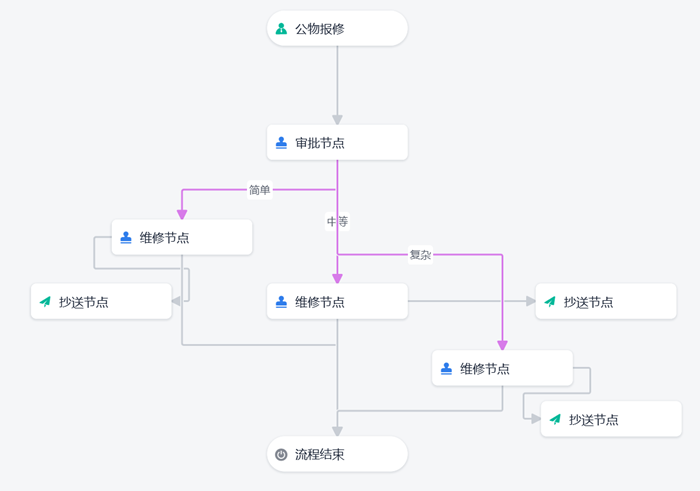
Task: Click the power icon on 流程结束
Action: 281,455
